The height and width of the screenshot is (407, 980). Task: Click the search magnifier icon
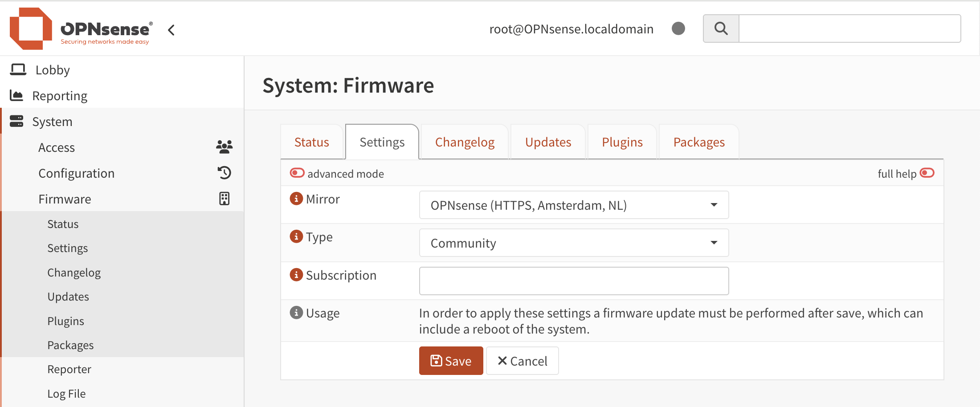[x=721, y=29]
